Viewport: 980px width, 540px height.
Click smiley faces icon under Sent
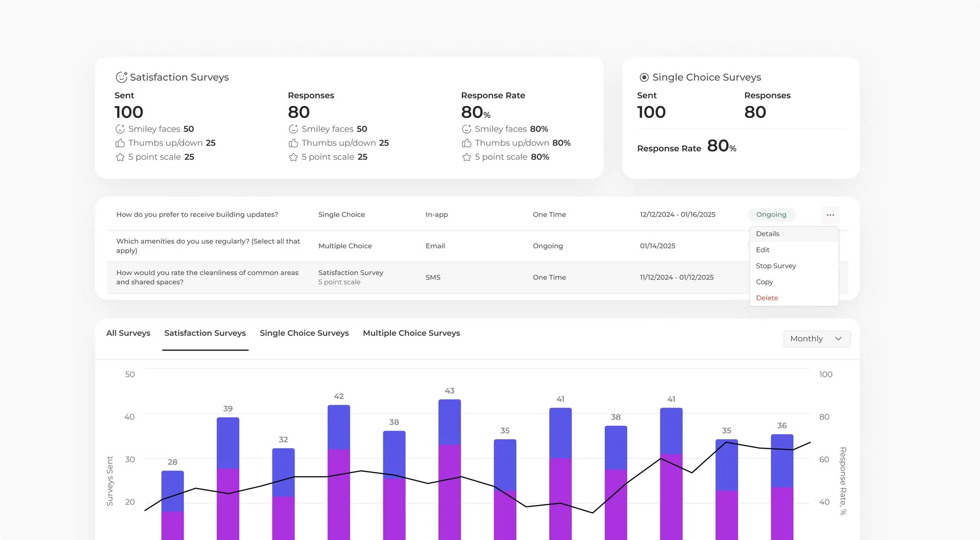click(x=120, y=129)
